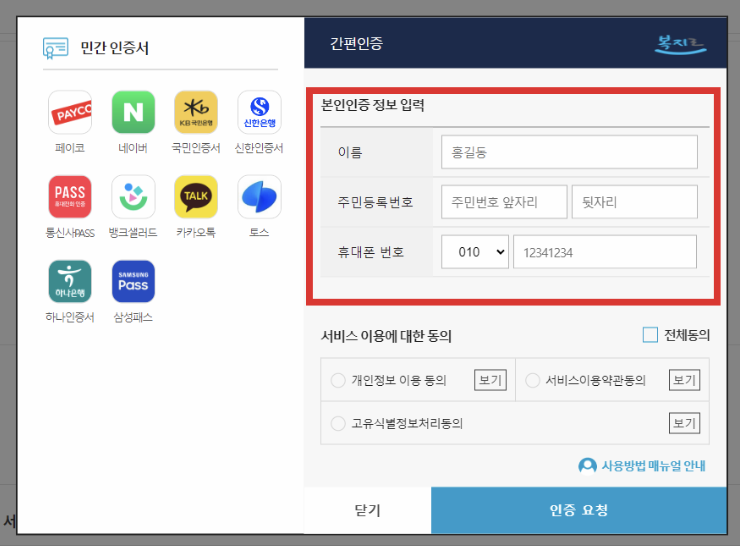Click the 민간 인증서 certificate header icon
The height and width of the screenshot is (546, 740).
click(x=55, y=48)
